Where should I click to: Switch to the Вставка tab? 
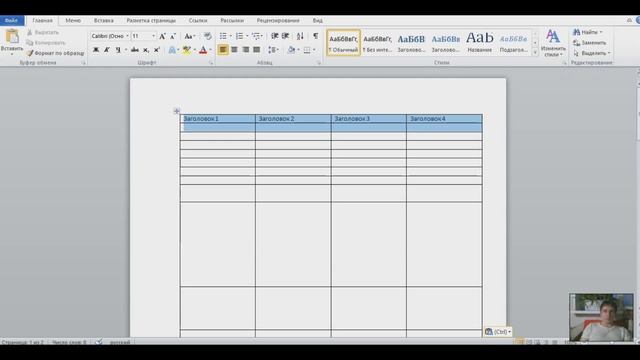[104, 20]
